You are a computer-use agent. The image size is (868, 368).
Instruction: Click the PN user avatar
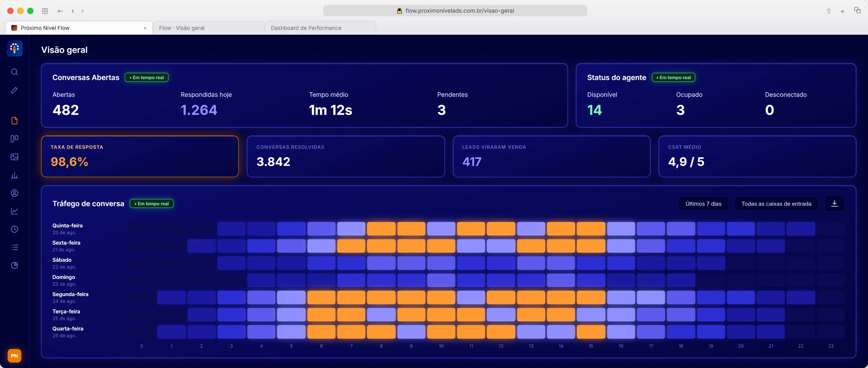coord(14,356)
